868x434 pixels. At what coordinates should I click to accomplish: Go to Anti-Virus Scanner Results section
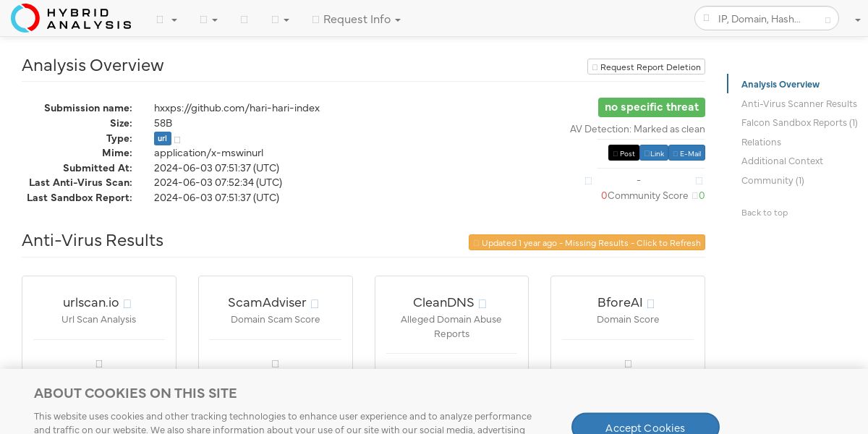click(799, 103)
